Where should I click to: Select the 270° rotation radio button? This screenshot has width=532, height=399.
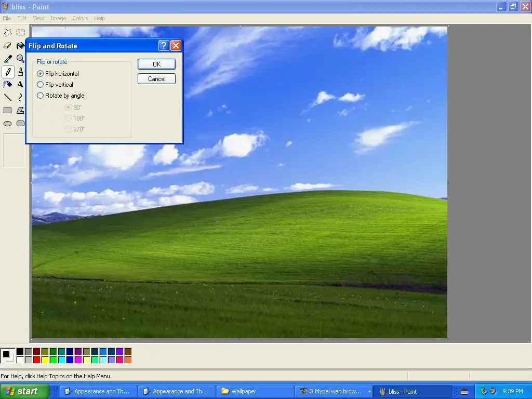pyautogui.click(x=68, y=129)
